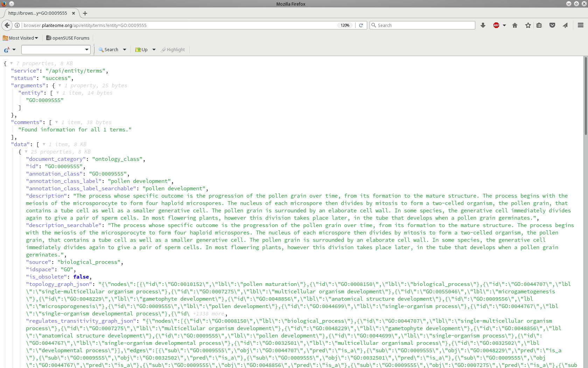The image size is (588, 368).
Task: Reset the 120% zoom level indicator
Action: coord(345,25)
